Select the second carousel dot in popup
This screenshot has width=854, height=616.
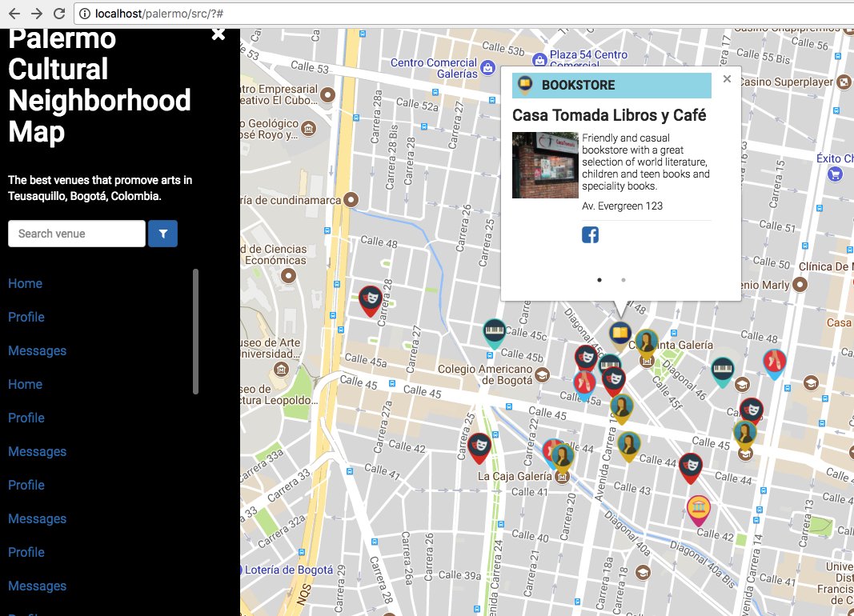(623, 280)
